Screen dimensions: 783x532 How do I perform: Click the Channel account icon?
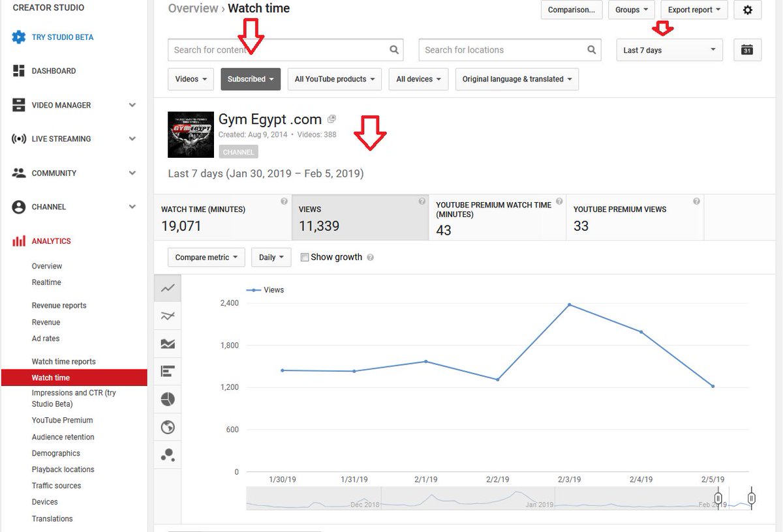tap(19, 207)
